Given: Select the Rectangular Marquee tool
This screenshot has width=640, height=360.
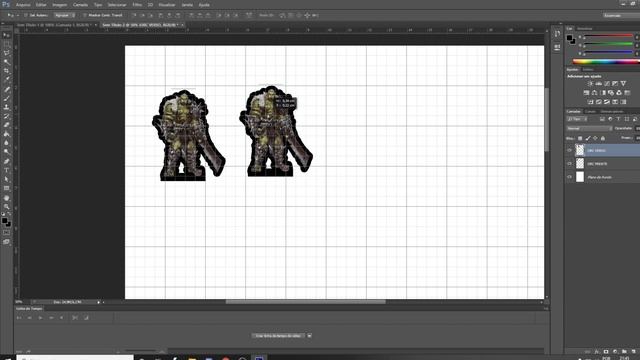Looking at the screenshot, I should 7,44.
